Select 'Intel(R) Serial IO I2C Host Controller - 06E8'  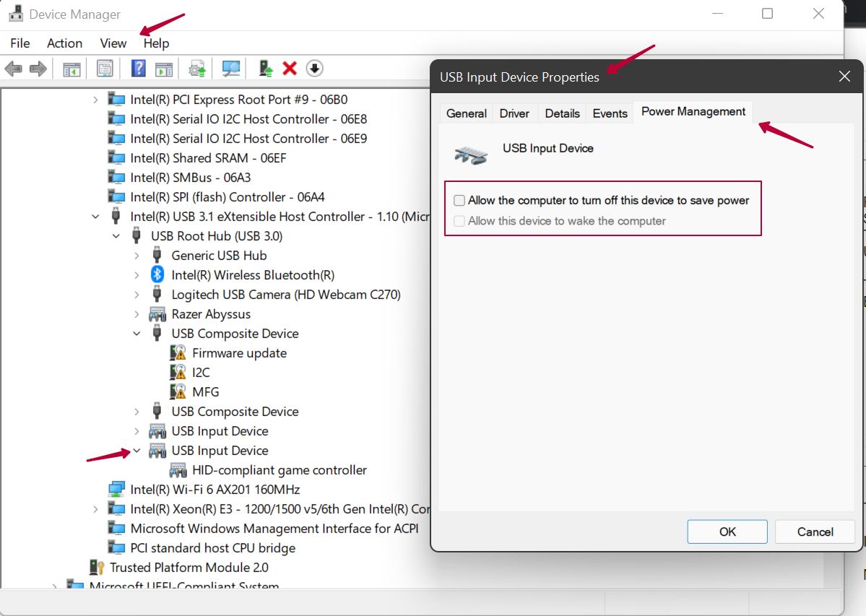248,118
